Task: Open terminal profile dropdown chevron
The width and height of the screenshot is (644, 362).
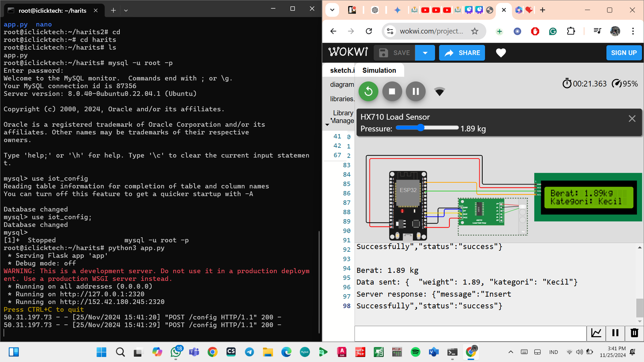Action: pos(126,10)
